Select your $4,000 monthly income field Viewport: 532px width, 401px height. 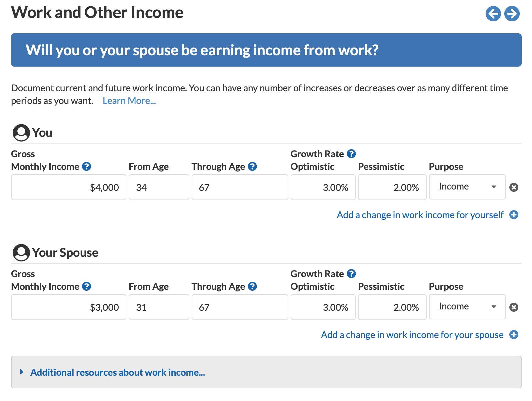pyautogui.click(x=69, y=188)
